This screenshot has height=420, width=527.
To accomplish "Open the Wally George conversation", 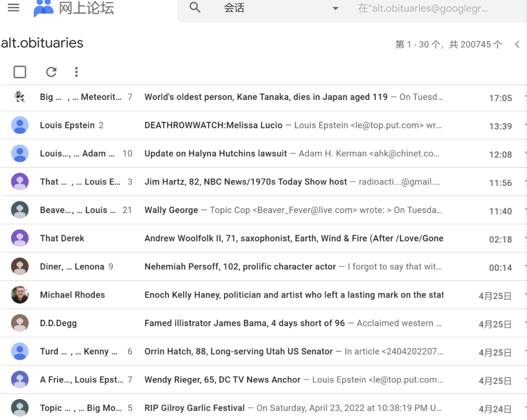I will click(x=171, y=210).
